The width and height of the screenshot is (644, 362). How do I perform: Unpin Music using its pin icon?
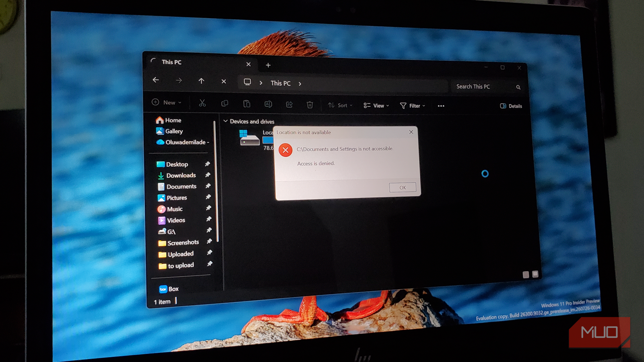208,208
